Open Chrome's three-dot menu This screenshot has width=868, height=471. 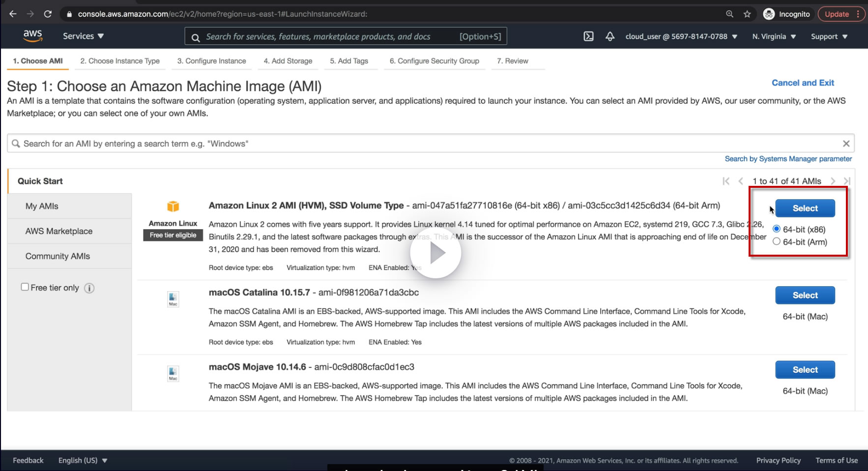coord(858,14)
